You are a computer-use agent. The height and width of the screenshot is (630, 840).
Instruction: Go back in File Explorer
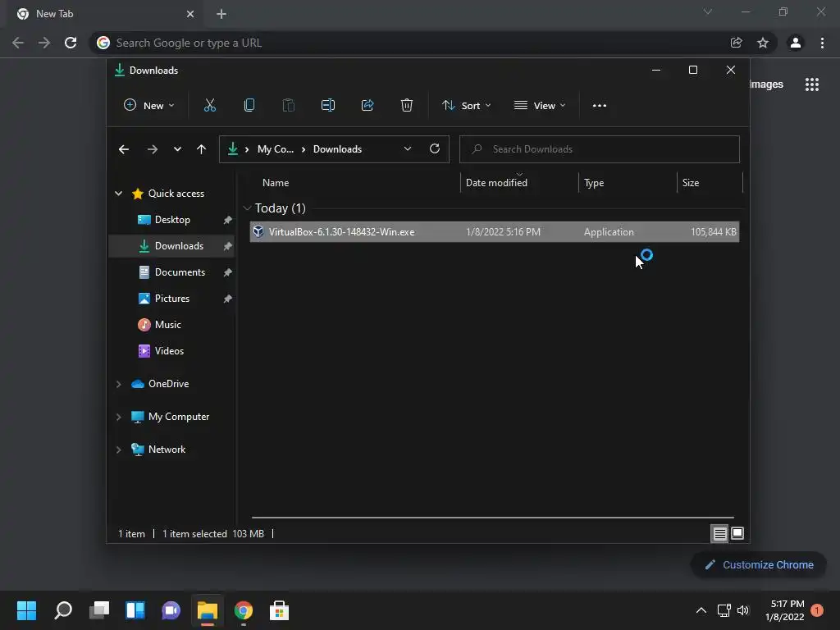tap(124, 149)
